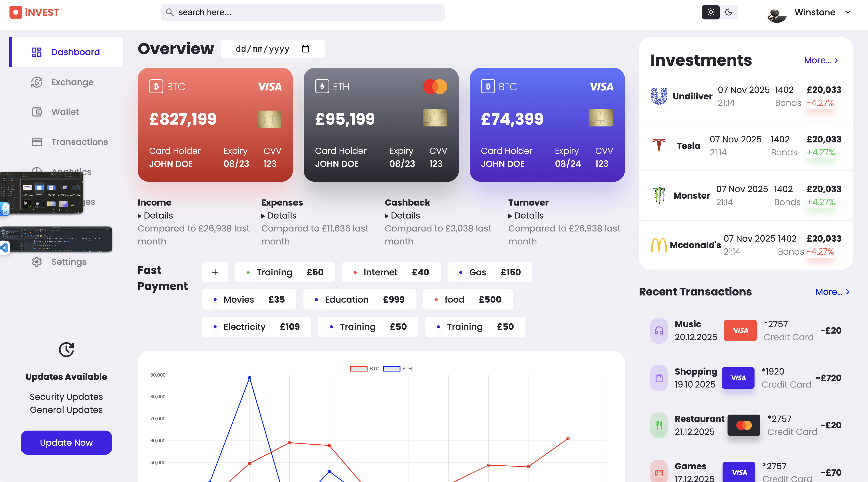
Task: Expand Turnover Details disclosure
Action: point(526,215)
